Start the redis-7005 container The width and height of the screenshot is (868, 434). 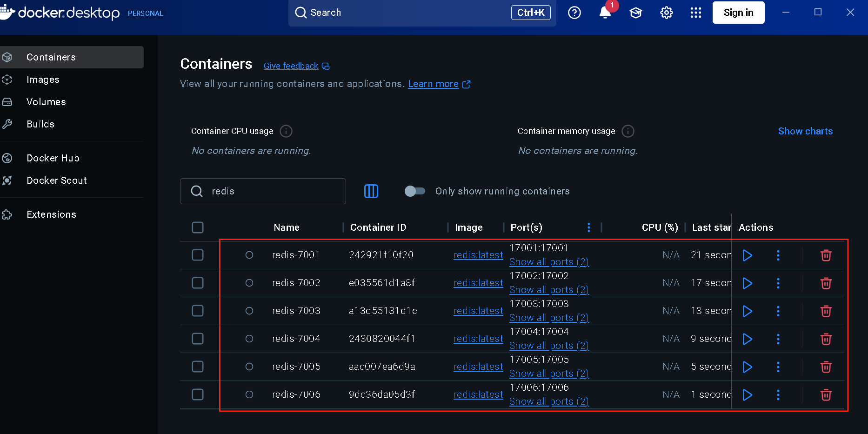(x=748, y=367)
